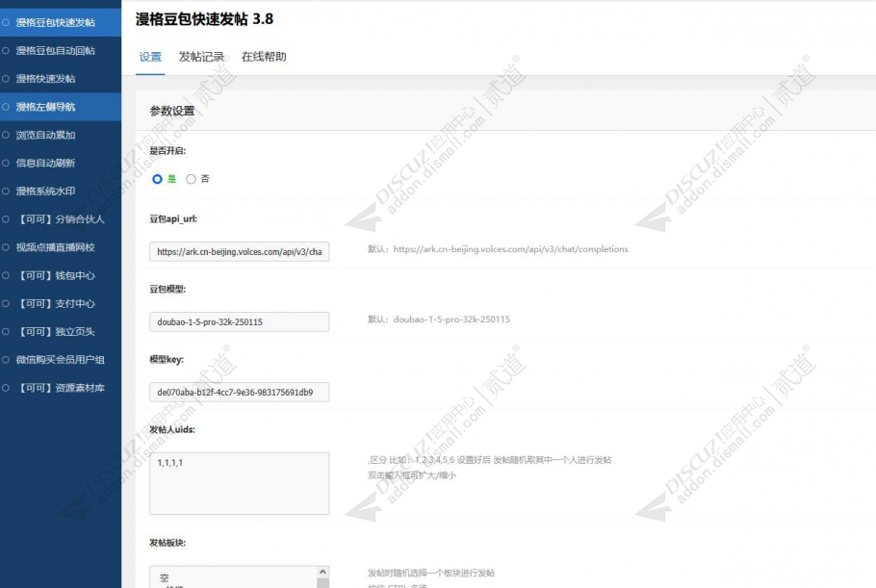Open 信息自动刷新 sidebar entry
The width and height of the screenshot is (876, 588).
pyautogui.click(x=61, y=163)
